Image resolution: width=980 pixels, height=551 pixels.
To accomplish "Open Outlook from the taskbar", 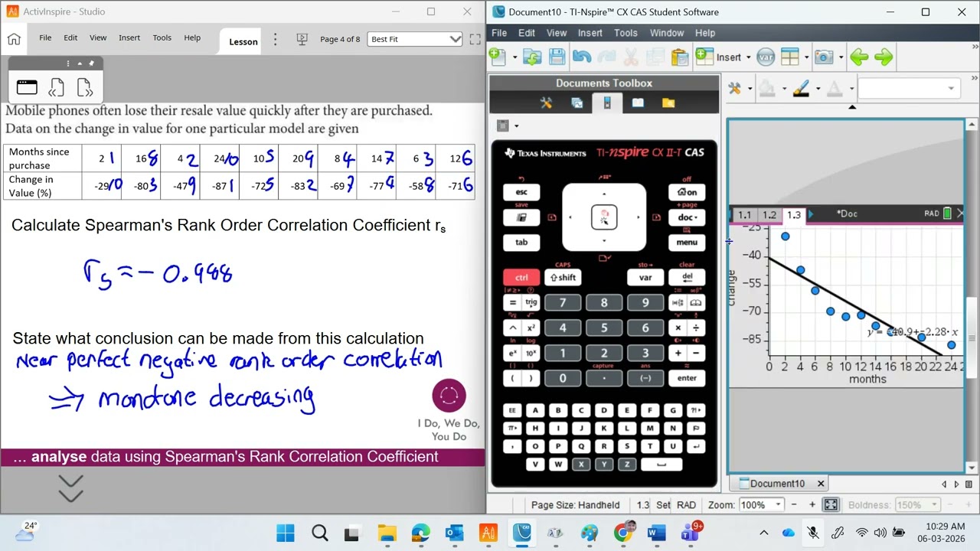I will coord(455,533).
